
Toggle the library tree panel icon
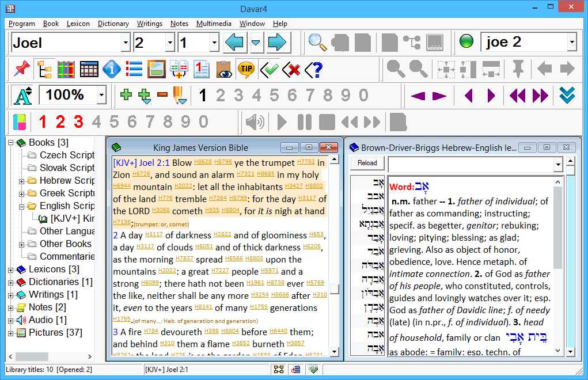click(44, 69)
